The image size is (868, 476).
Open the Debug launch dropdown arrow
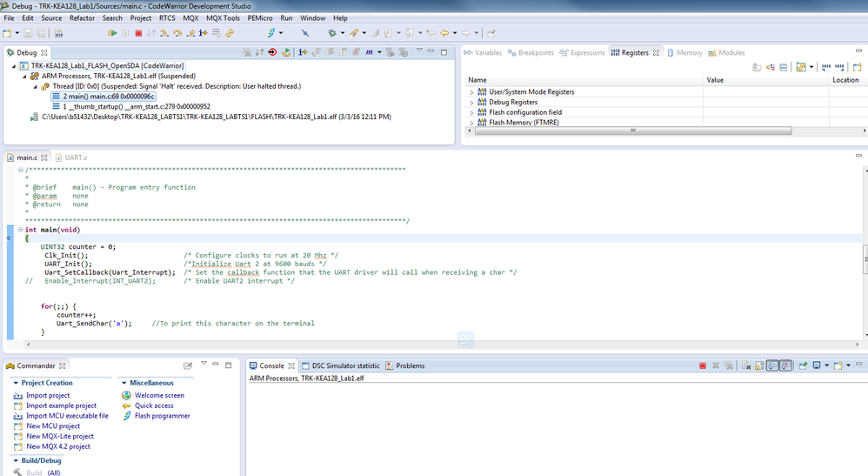click(342, 33)
